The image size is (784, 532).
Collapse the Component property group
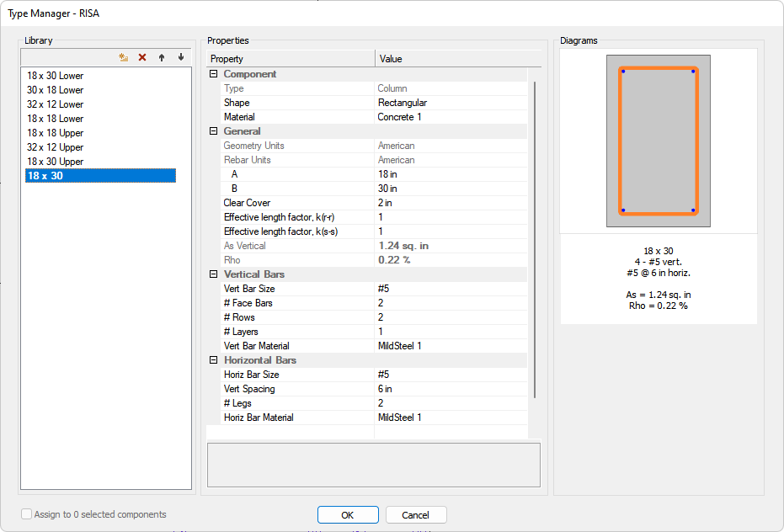click(214, 74)
